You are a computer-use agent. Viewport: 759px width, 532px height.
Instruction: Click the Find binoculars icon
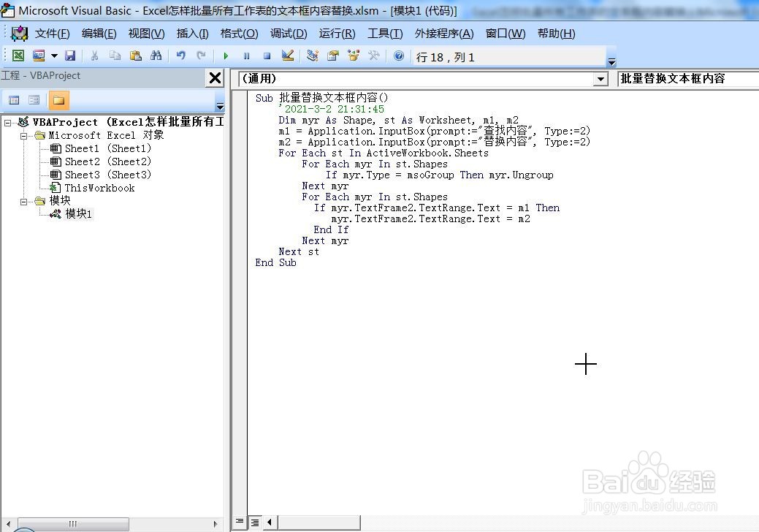(156, 56)
